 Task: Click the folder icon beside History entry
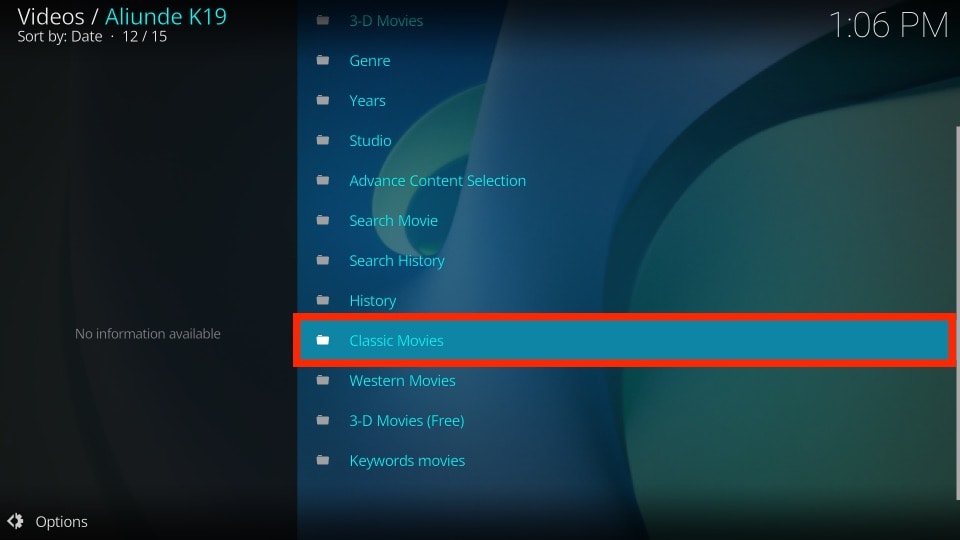click(x=323, y=300)
